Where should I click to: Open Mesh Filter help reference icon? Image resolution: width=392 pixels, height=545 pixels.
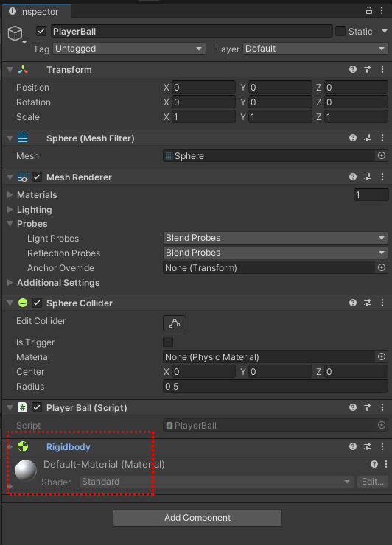click(x=353, y=138)
